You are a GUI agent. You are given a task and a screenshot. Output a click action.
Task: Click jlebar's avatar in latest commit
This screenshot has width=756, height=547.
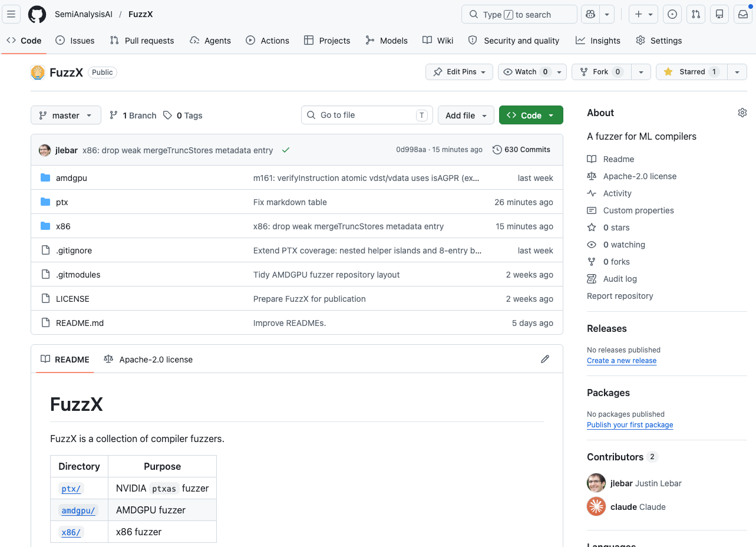(x=45, y=150)
